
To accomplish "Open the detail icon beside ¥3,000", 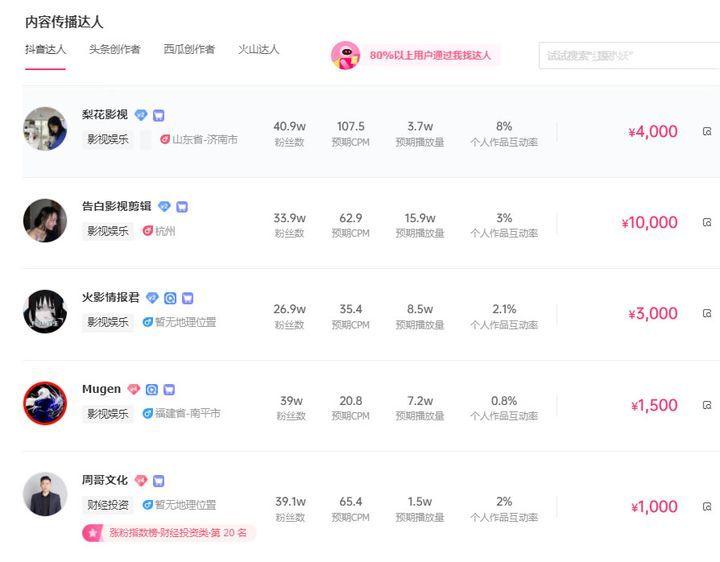I will point(707,313).
